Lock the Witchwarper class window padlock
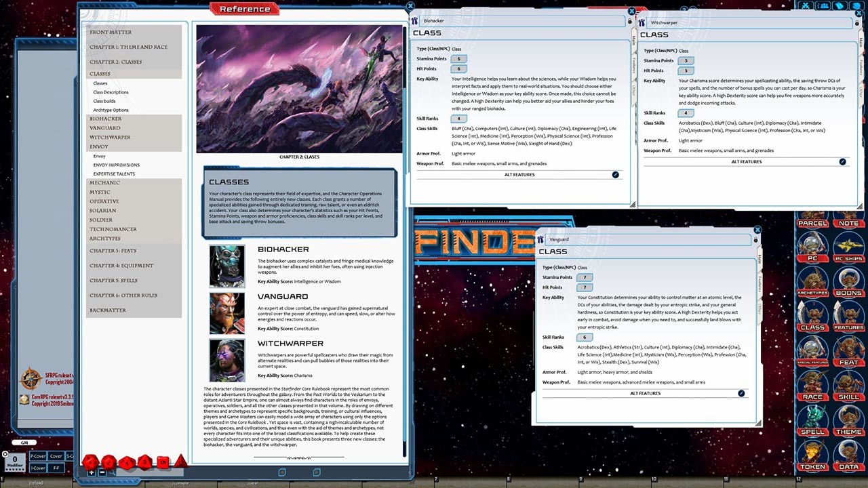The image size is (868, 488). tap(857, 22)
